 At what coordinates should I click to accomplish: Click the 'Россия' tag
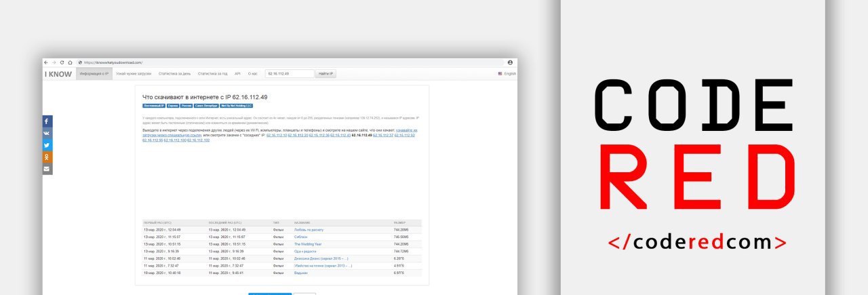click(x=186, y=106)
